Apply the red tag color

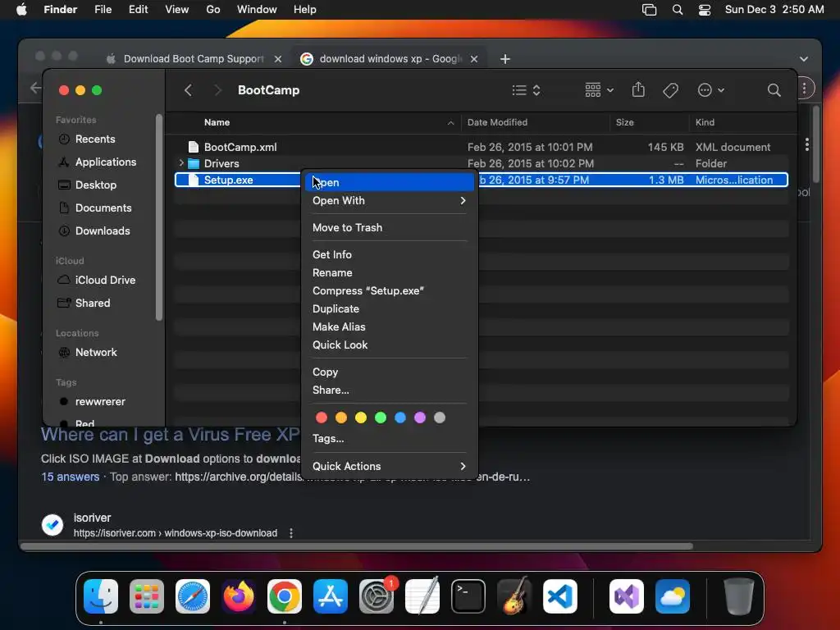322,418
